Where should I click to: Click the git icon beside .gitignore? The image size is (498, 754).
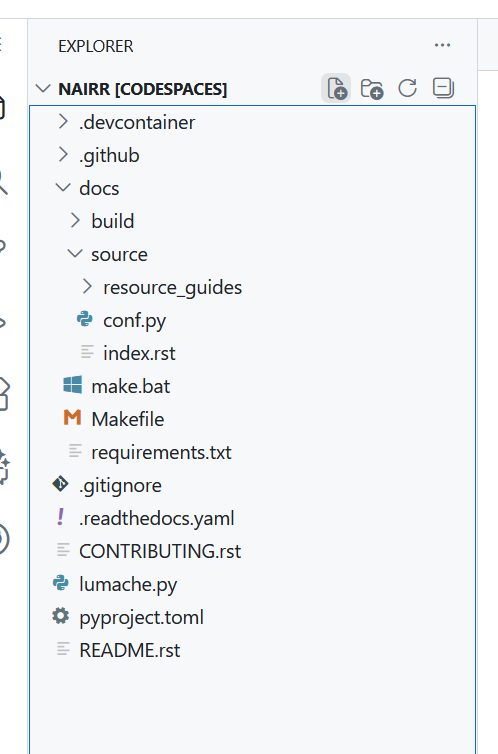click(61, 484)
